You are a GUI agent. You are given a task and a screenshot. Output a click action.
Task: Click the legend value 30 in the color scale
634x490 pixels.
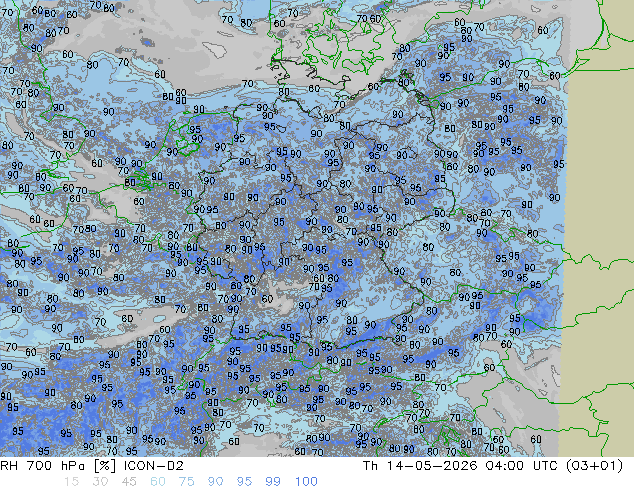tap(100, 482)
